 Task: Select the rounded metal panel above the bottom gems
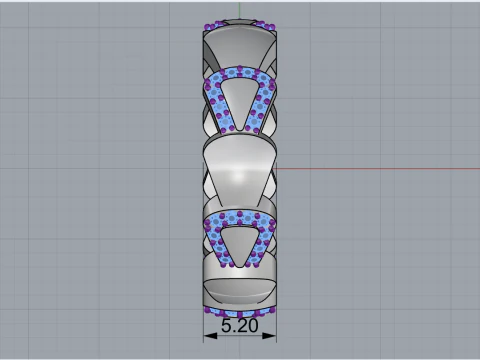pyautogui.click(x=240, y=291)
